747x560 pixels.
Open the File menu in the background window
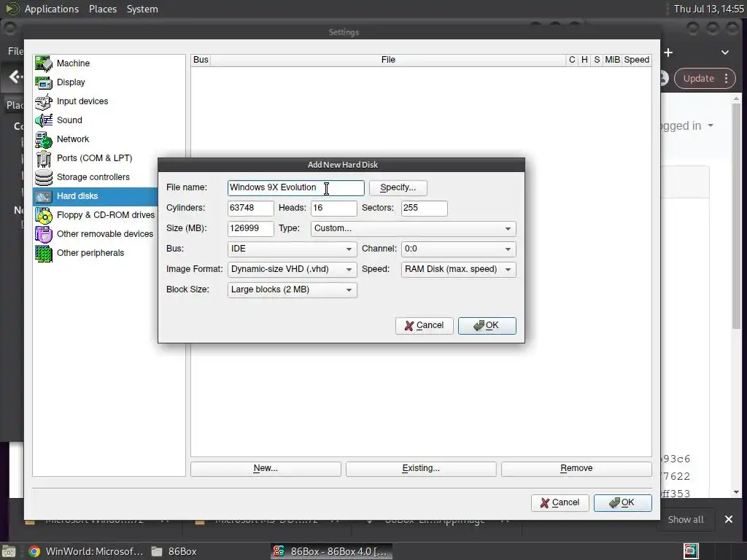pyautogui.click(x=15, y=51)
